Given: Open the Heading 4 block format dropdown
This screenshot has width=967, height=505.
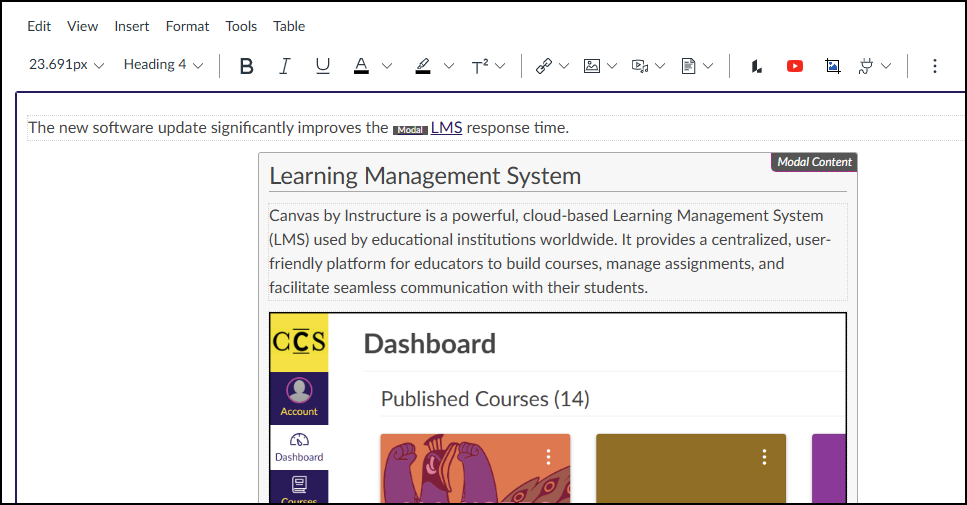Looking at the screenshot, I should (163, 65).
